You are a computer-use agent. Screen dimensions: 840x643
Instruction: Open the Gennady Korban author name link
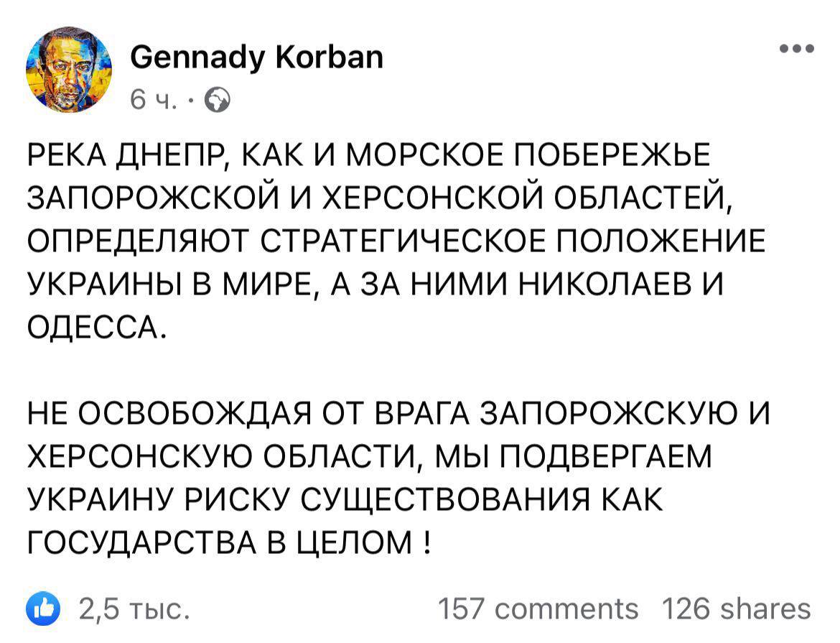pos(256,57)
